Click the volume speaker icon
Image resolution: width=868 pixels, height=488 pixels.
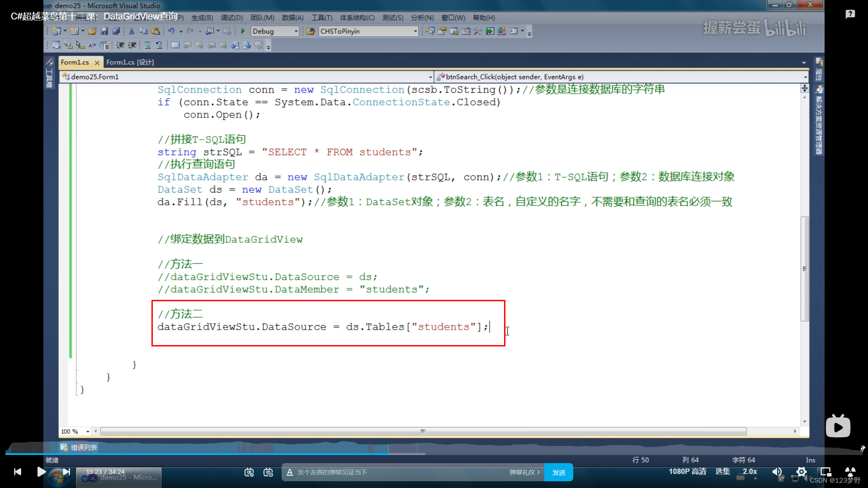point(777,472)
